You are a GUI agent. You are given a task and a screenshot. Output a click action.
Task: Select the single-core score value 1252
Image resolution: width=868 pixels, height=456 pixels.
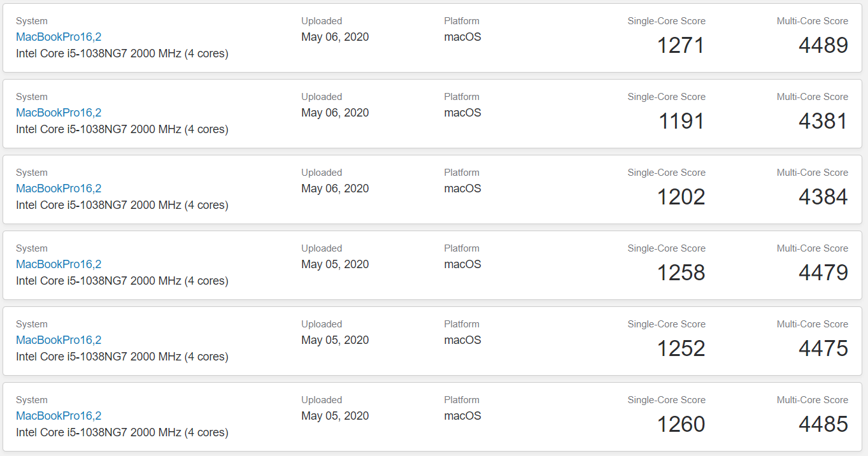click(681, 348)
